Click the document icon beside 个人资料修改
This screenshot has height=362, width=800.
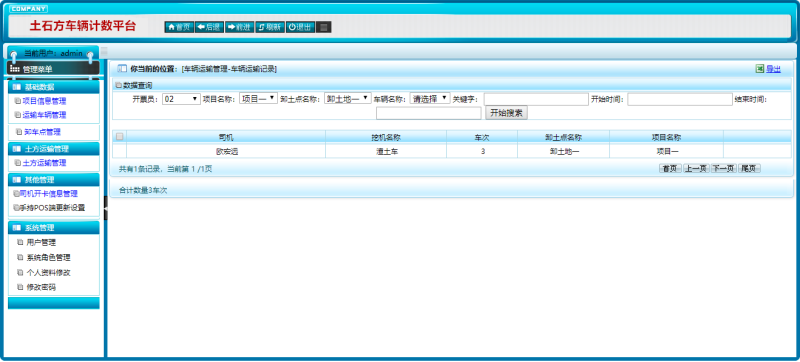20,273
